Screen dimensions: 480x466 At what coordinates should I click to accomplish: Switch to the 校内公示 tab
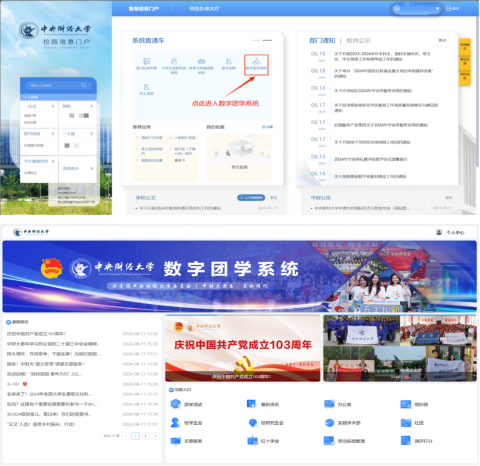pos(358,41)
